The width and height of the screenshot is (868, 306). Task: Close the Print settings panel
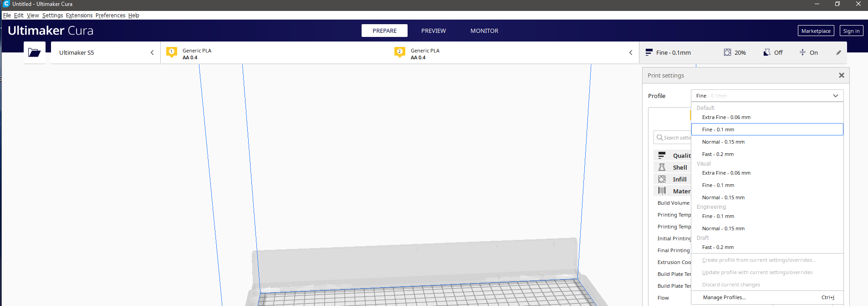tap(842, 75)
